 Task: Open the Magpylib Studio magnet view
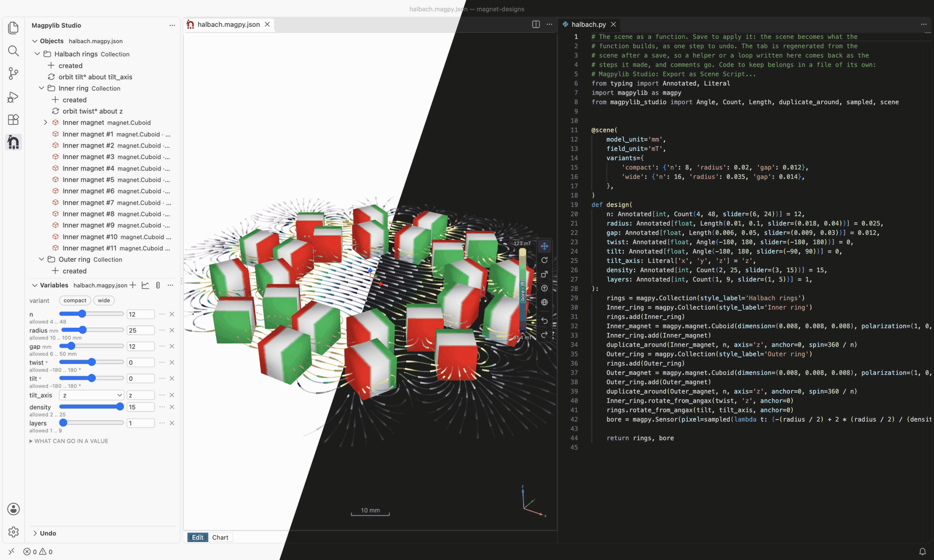pyautogui.click(x=13, y=142)
